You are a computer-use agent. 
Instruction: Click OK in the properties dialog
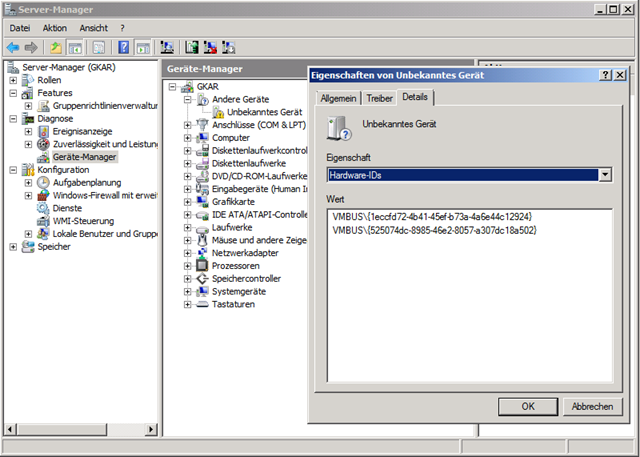(528, 406)
